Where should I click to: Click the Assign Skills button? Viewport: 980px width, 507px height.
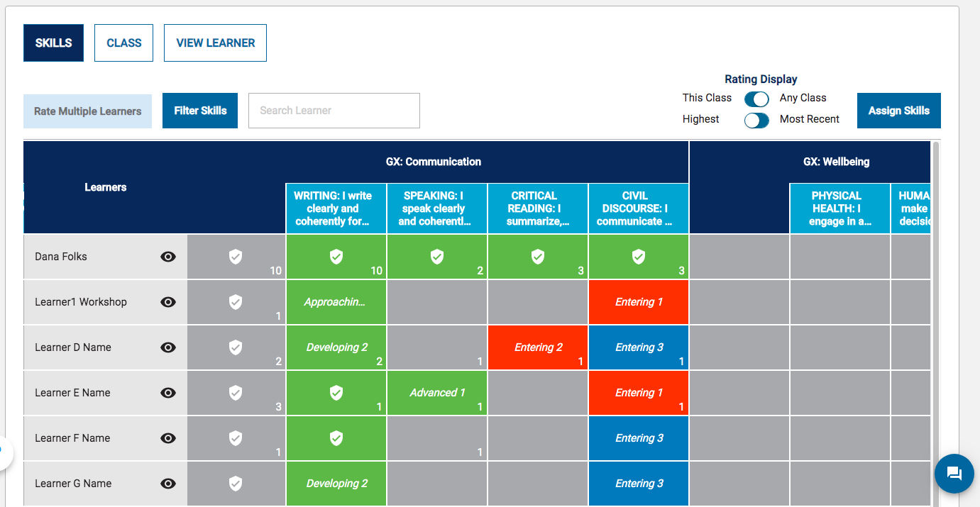point(898,111)
